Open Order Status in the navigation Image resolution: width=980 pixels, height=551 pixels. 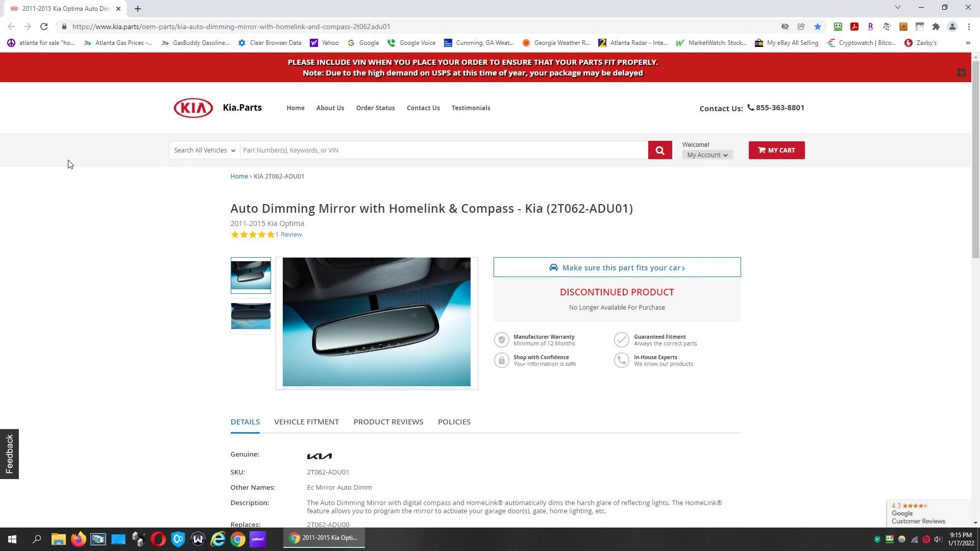[376, 108]
